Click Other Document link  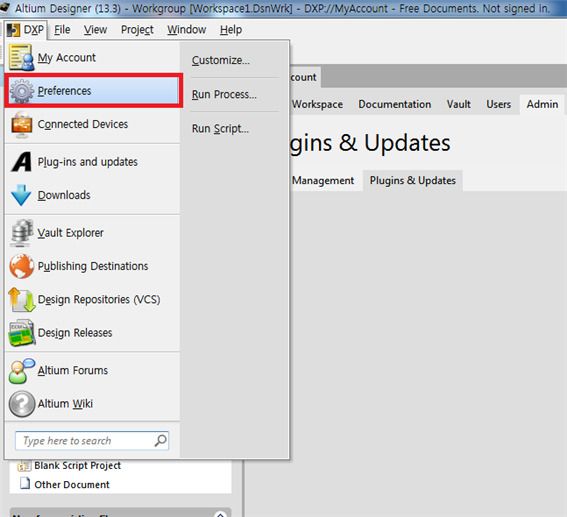point(72,484)
